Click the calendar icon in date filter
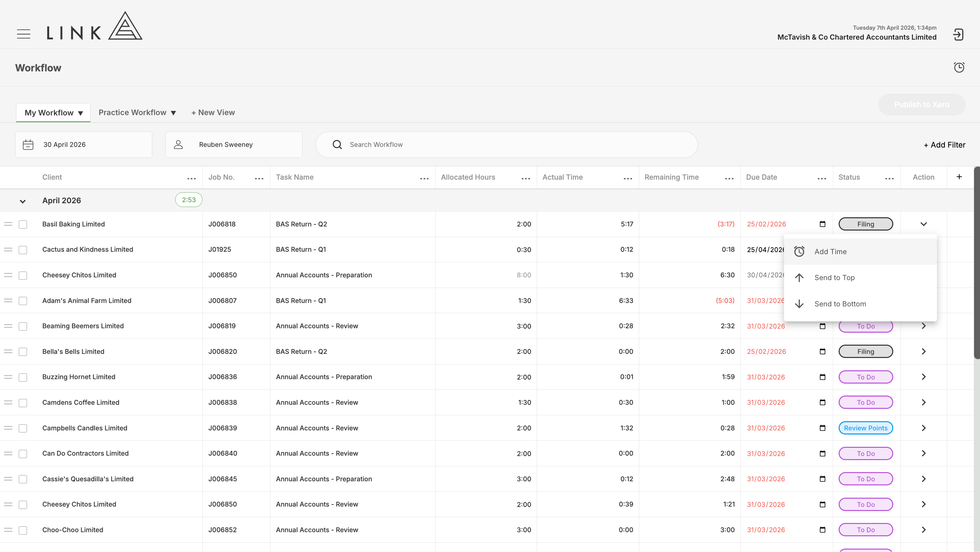 [x=28, y=145]
